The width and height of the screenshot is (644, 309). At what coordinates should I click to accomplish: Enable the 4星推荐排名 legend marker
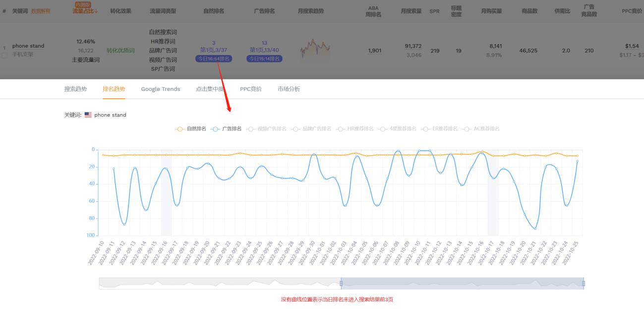click(x=397, y=129)
